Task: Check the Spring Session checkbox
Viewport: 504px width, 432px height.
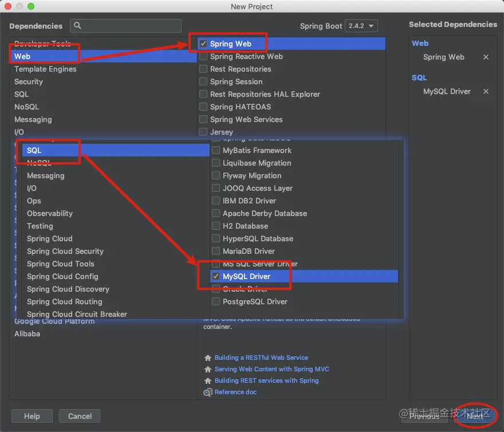Action: click(x=203, y=81)
